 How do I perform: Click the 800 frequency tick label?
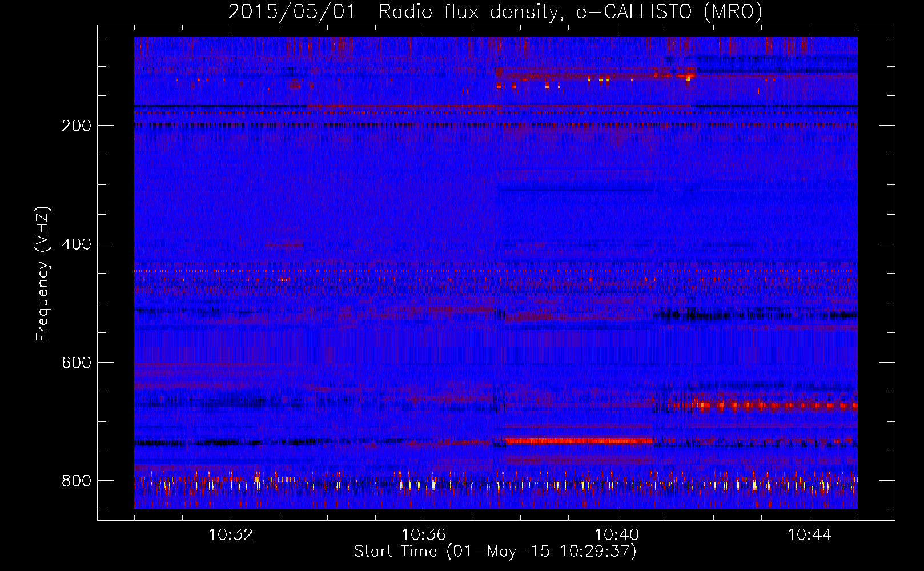(77, 481)
